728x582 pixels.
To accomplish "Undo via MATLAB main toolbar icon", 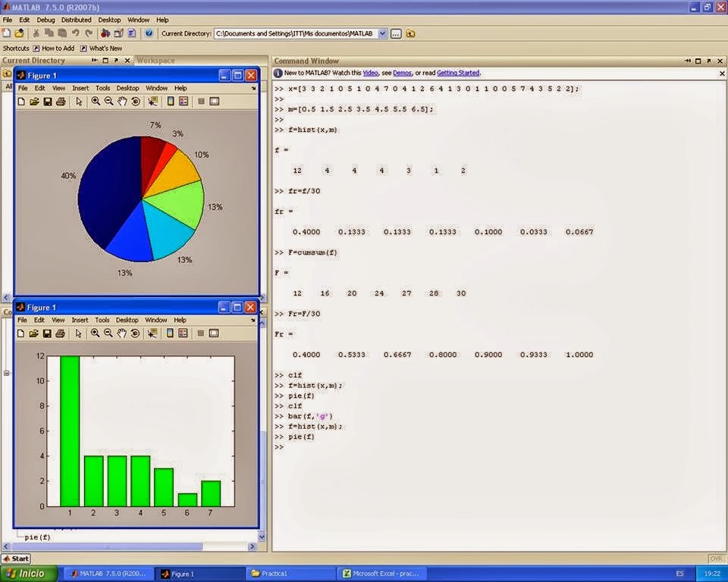I will [75, 33].
